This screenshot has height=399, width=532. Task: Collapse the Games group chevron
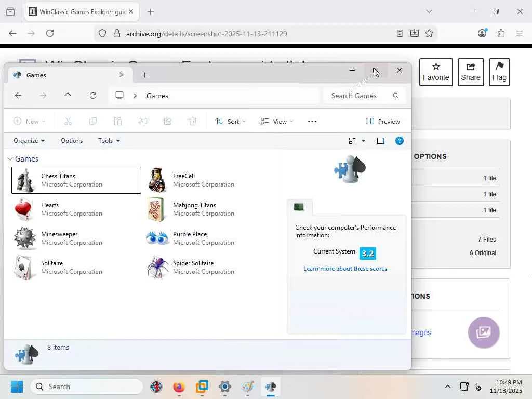tap(10, 159)
